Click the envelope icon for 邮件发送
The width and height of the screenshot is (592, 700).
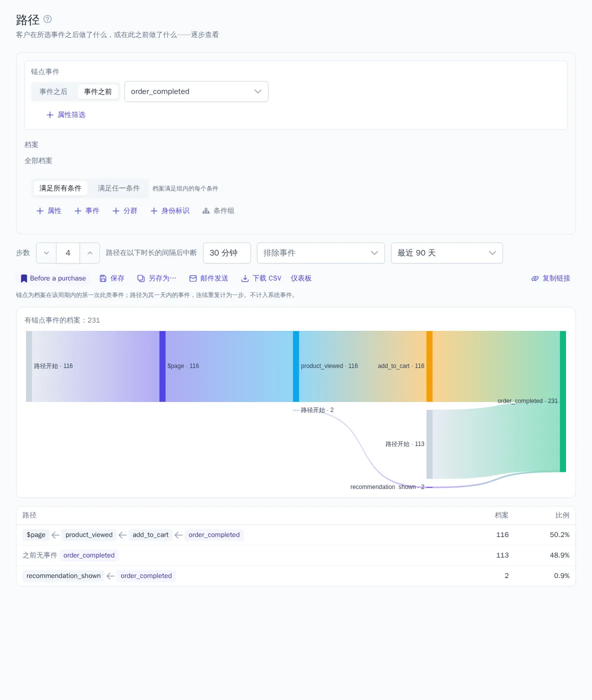193,278
